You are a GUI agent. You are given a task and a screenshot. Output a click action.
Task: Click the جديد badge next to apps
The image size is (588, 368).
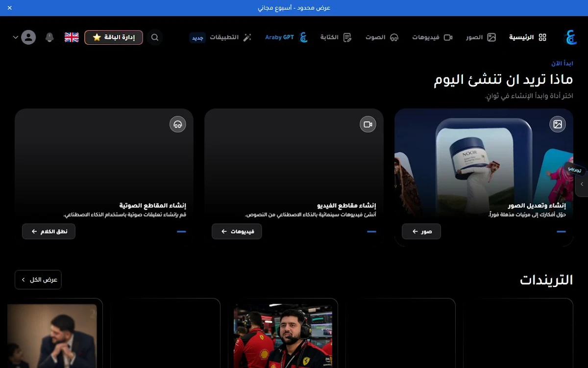tap(197, 38)
